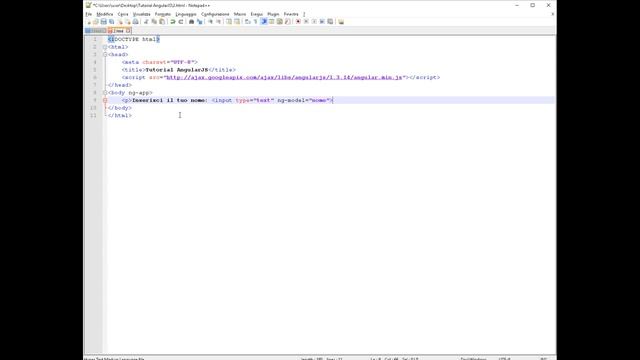Image resolution: width=640 pixels, height=360 pixels.
Task: Click save recorded macro icon
Action: coord(330,22)
